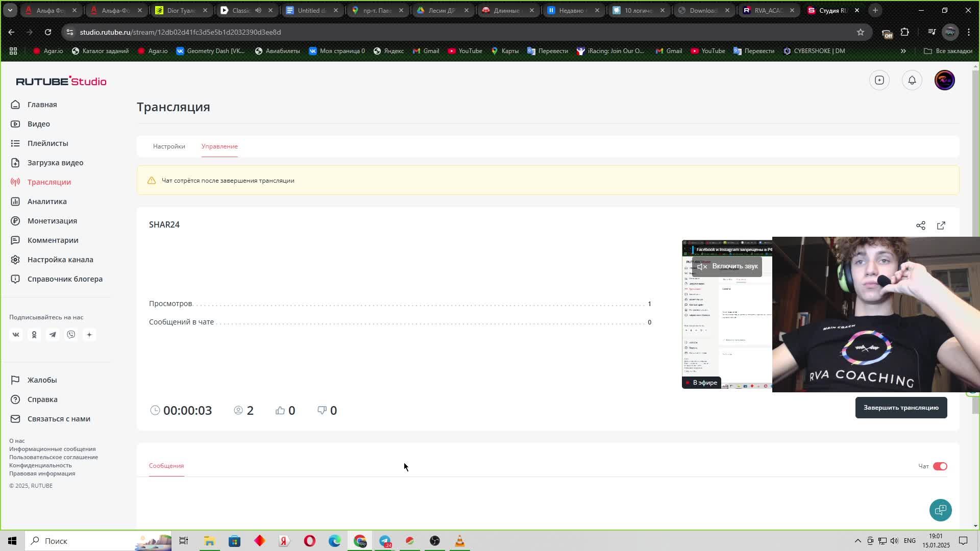The image size is (980, 551).
Task: Show hidden system tray icons
Action: coord(857,541)
